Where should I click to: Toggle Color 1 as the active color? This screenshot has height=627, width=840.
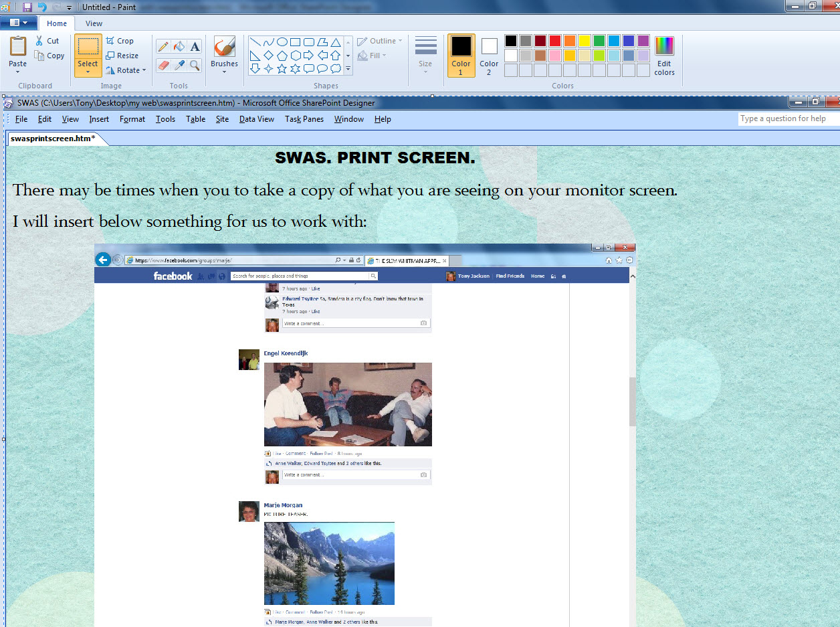pos(461,56)
